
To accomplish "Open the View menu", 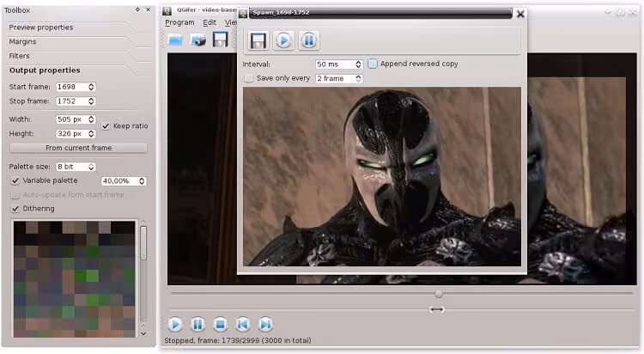I will coord(231,22).
